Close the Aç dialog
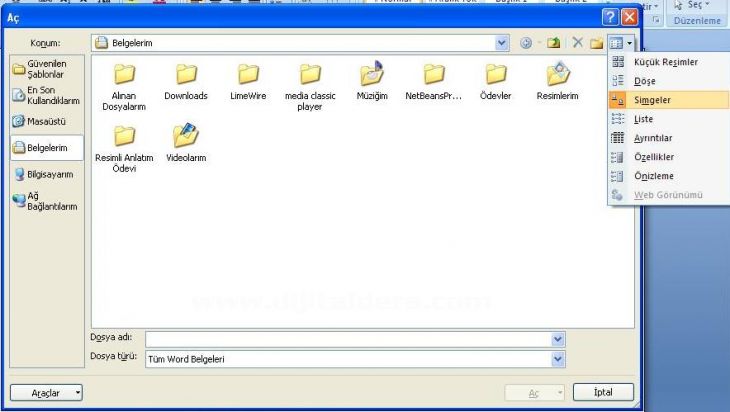Image resolution: width=730 pixels, height=412 pixels. click(x=629, y=17)
